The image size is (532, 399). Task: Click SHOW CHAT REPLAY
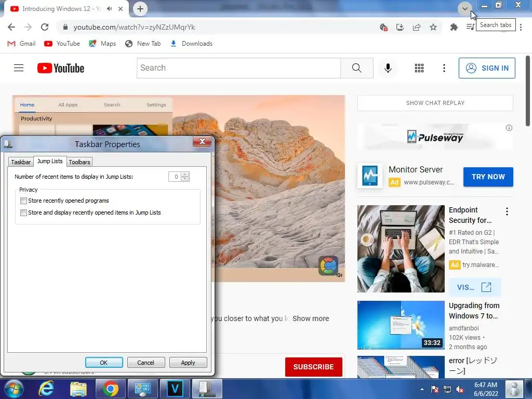435,103
